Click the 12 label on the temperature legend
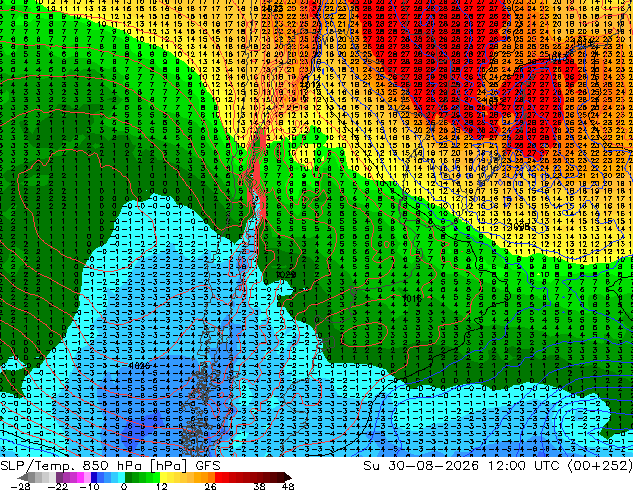Viewport: 634px width, 490px height. click(x=162, y=486)
